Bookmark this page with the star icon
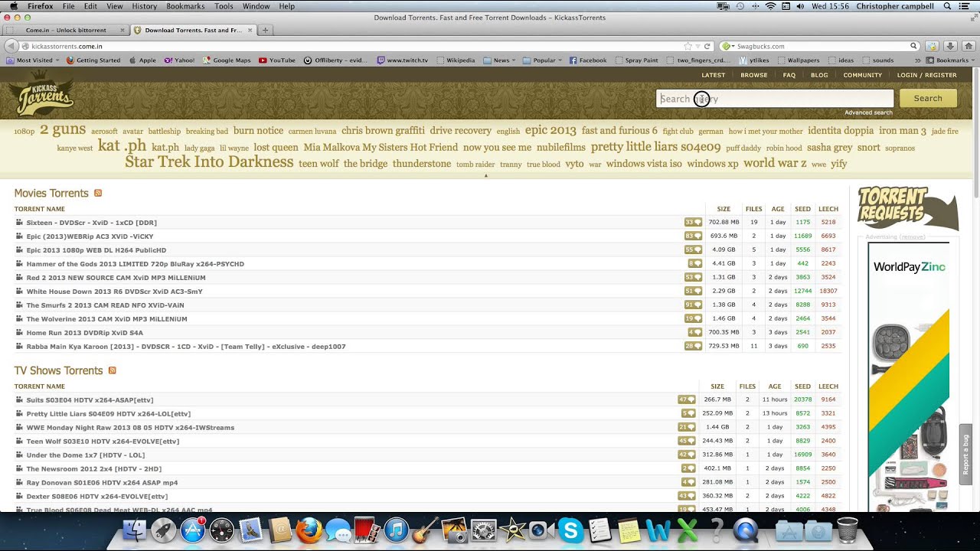 click(688, 46)
